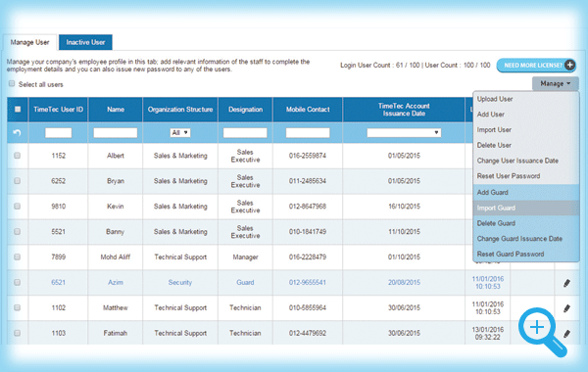588x372 pixels.
Task: Check the box for user Albert
Action: click(18, 156)
